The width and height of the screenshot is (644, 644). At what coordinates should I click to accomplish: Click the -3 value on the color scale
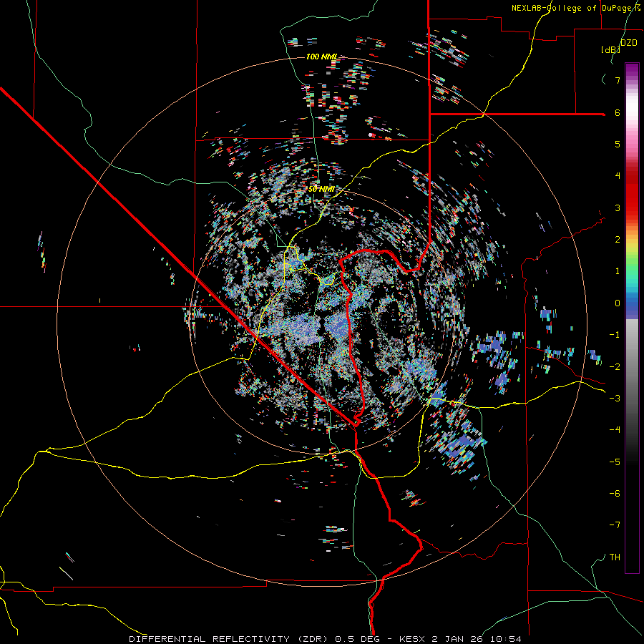(615, 399)
